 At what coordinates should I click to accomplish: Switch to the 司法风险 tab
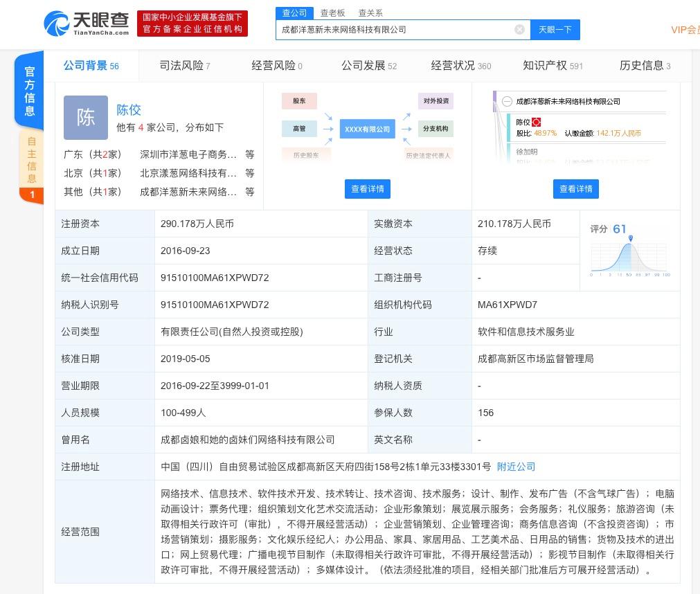pos(185,66)
